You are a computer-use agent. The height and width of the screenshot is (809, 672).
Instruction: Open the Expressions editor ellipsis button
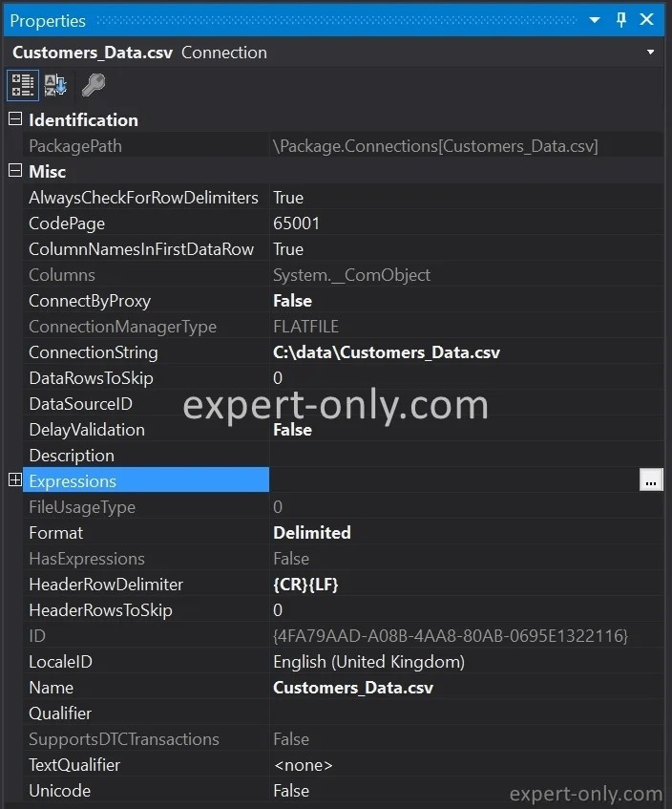[651, 480]
